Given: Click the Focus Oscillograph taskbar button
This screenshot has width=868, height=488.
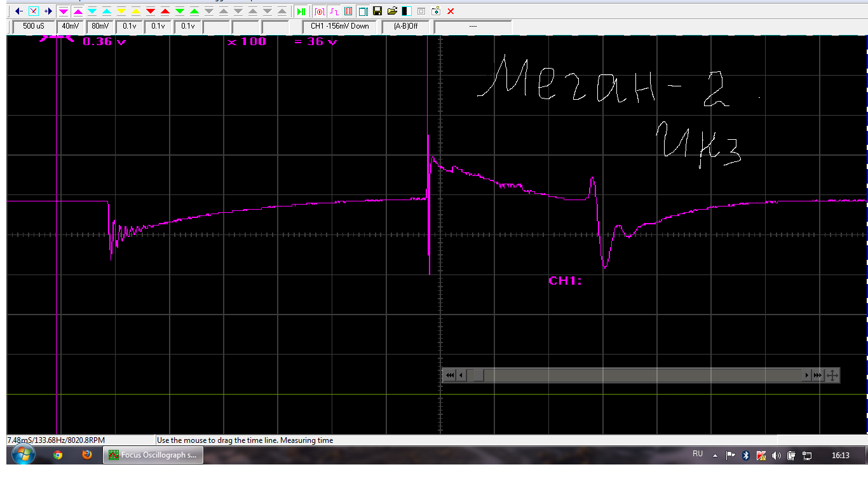Looking at the screenshot, I should pos(153,455).
